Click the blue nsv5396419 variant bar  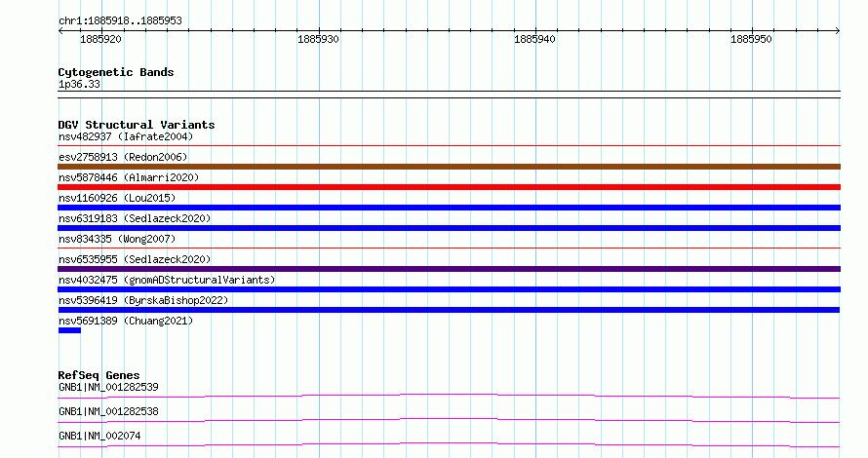click(449, 310)
